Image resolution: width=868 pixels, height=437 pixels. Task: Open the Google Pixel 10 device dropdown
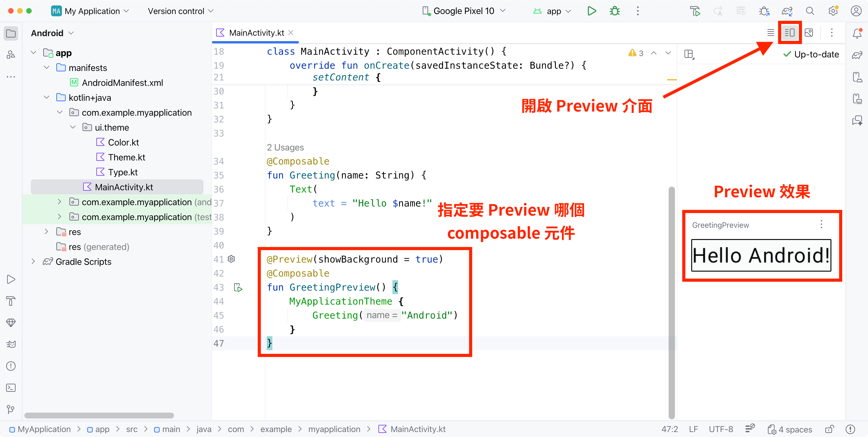(464, 11)
